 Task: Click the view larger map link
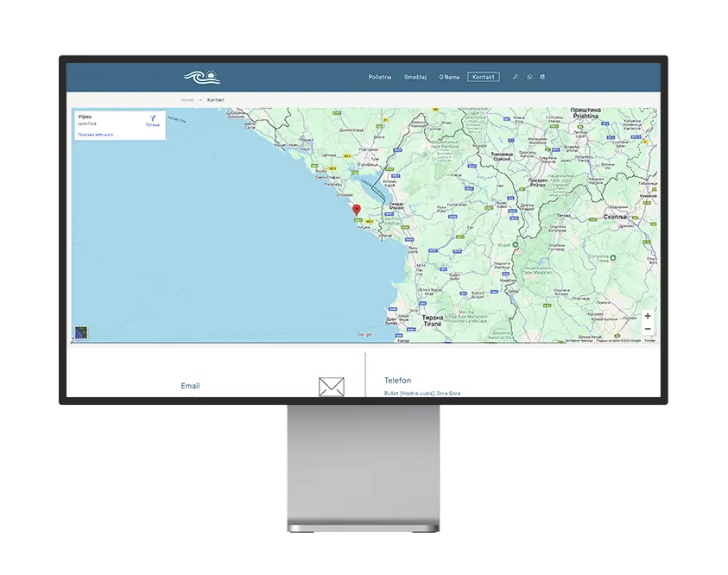(96, 135)
